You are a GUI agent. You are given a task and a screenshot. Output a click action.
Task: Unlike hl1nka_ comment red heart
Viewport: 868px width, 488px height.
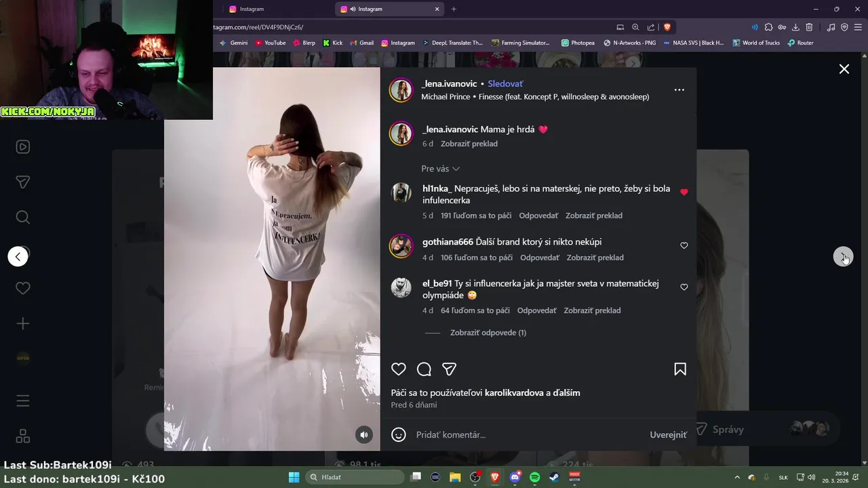[x=684, y=192]
